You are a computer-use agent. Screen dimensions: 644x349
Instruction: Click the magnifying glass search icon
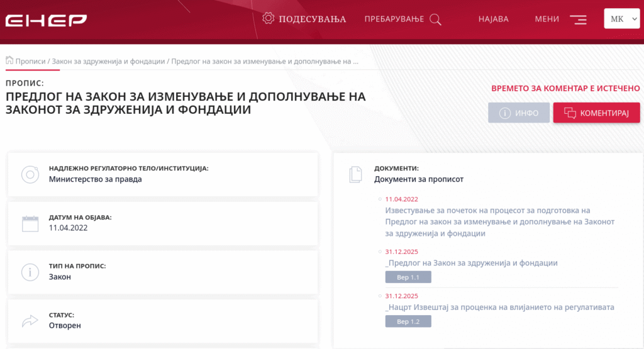tap(435, 19)
